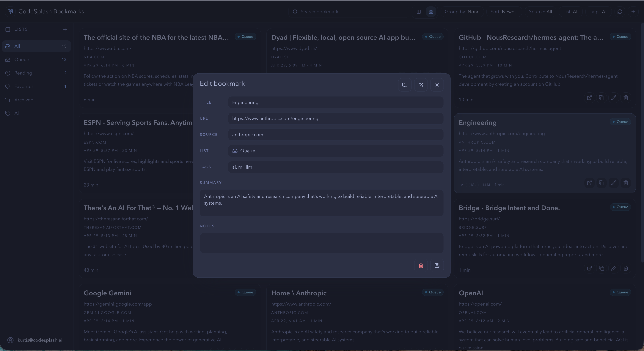Create new list with sidebar plus
644x351 pixels.
point(65,29)
